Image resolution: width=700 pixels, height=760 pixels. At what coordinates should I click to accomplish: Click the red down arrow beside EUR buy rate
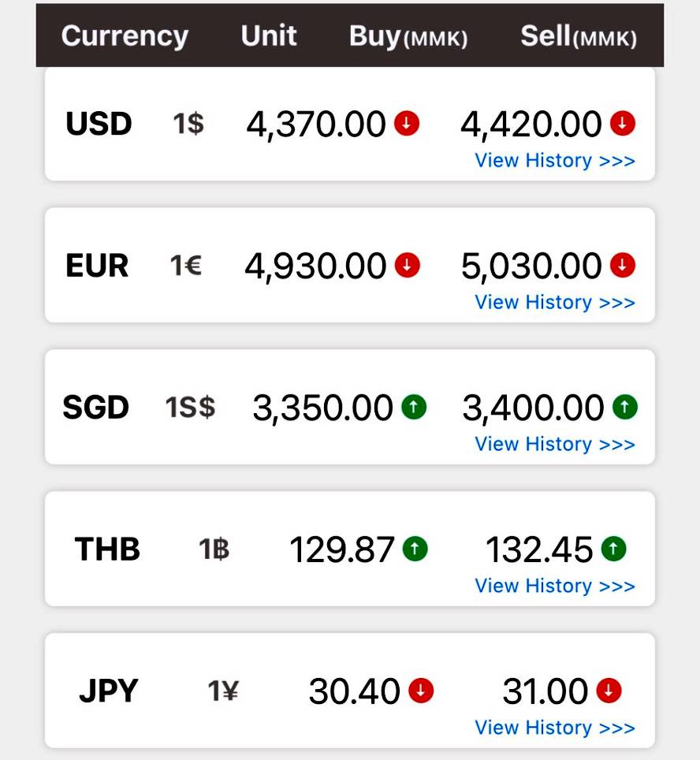tap(407, 266)
